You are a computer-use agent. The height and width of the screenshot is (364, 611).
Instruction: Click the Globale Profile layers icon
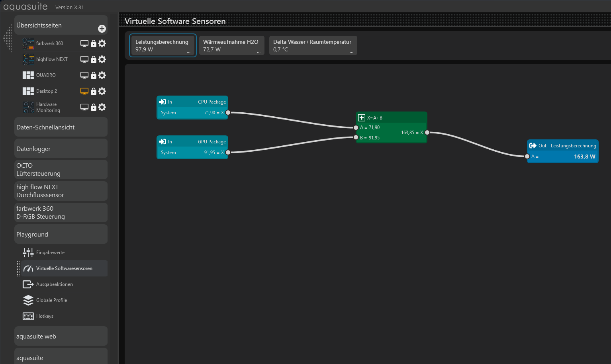click(28, 300)
